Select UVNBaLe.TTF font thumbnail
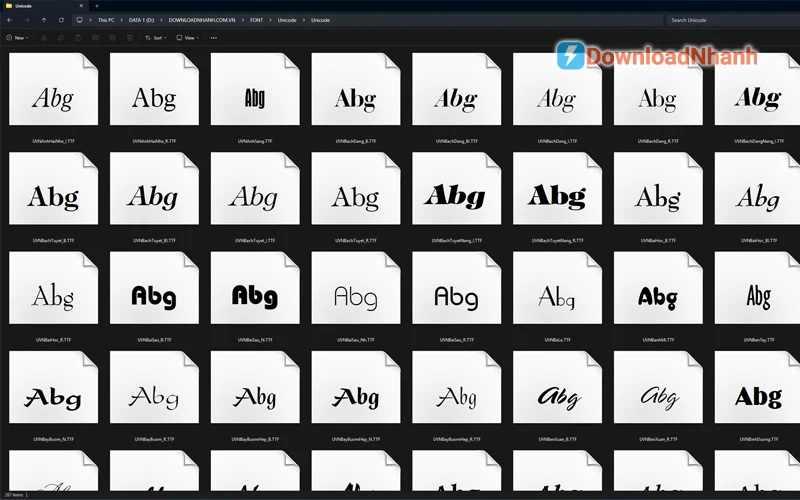This screenshot has width=800, height=500. click(557, 288)
